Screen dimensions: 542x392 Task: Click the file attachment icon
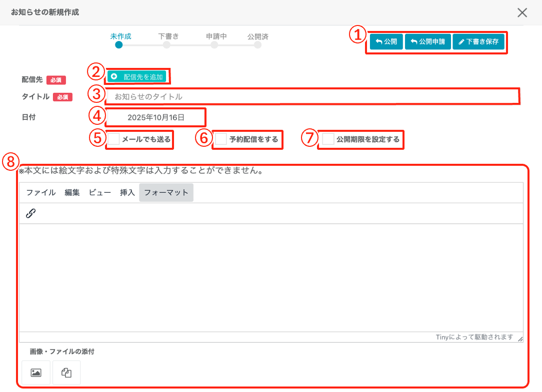pyautogui.click(x=66, y=373)
